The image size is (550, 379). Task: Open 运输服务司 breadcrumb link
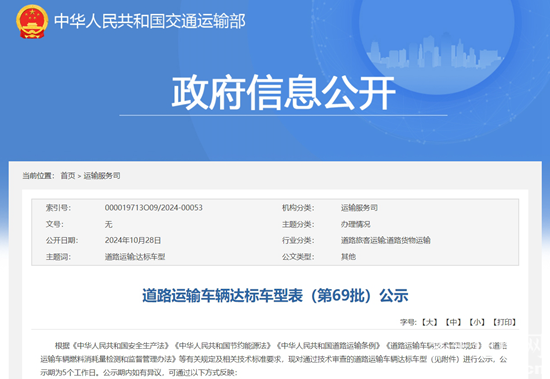[102, 175]
